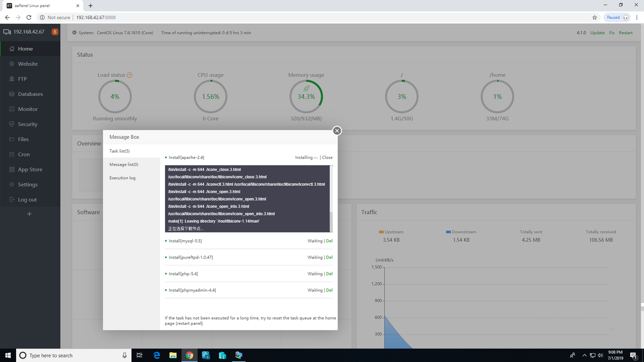Screen dimensions: 644x362
Task: Open Task View on taskbar
Action: (x=140, y=355)
